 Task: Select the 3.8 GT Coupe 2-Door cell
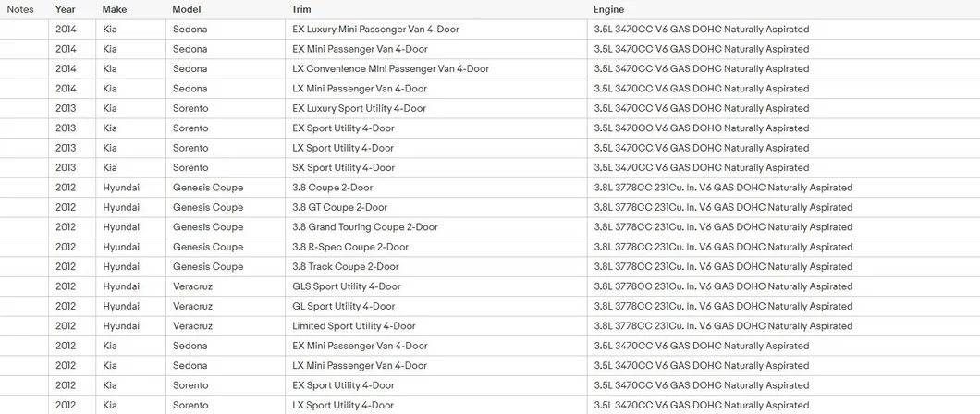click(339, 208)
